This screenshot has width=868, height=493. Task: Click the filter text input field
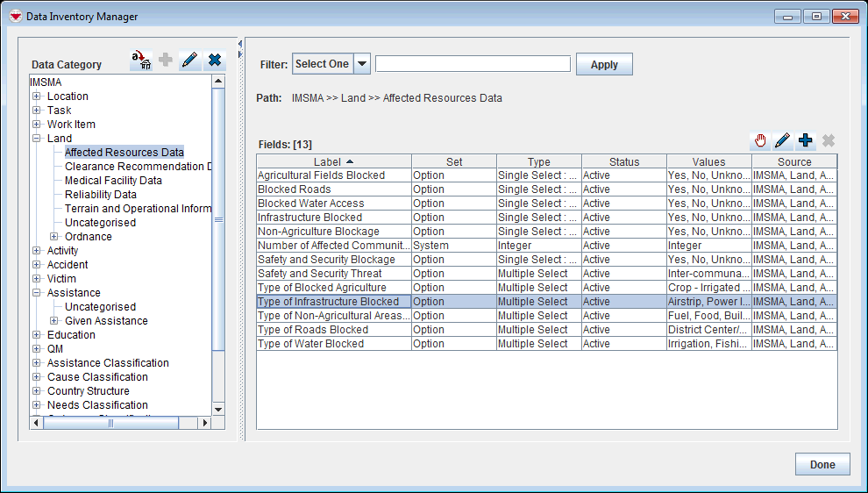(473, 64)
